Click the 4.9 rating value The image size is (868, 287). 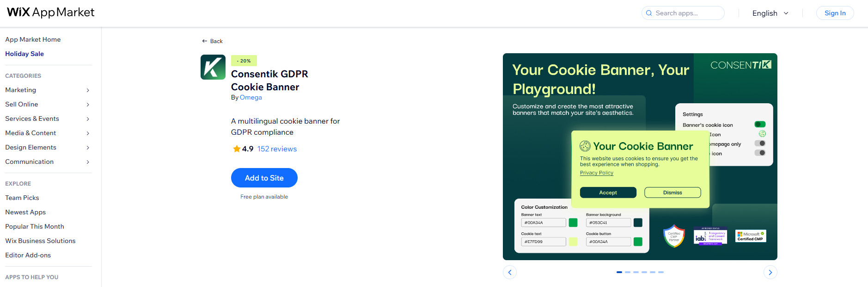248,149
